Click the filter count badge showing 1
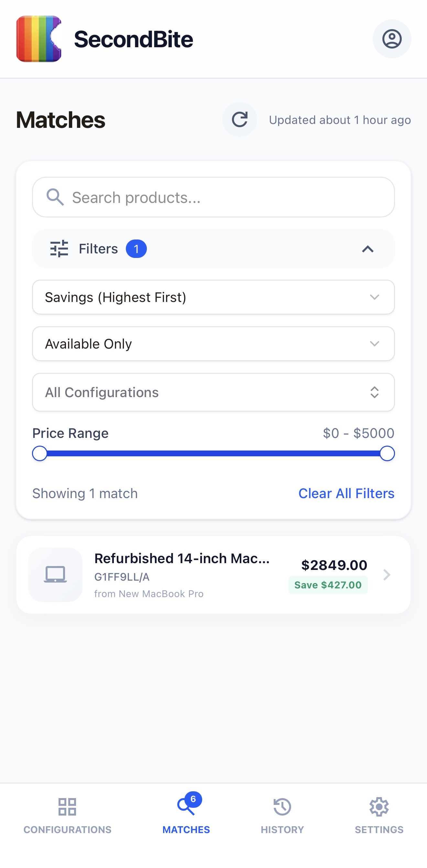Image resolution: width=427 pixels, height=868 pixels. (137, 249)
